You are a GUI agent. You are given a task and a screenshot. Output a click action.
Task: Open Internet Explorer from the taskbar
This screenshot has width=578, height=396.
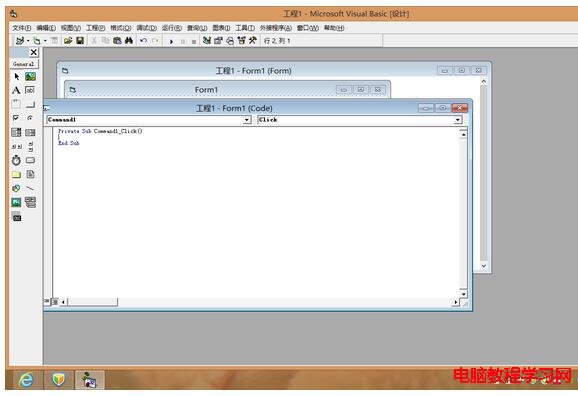26,379
